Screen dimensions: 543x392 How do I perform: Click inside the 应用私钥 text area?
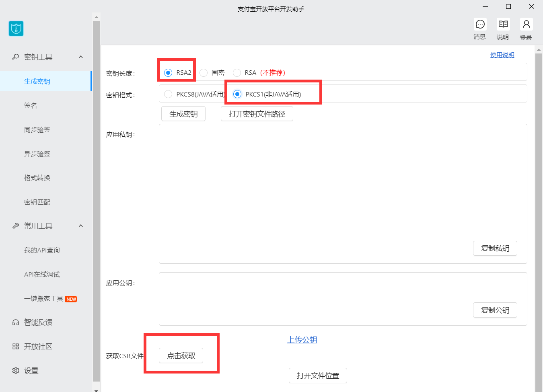pos(343,194)
